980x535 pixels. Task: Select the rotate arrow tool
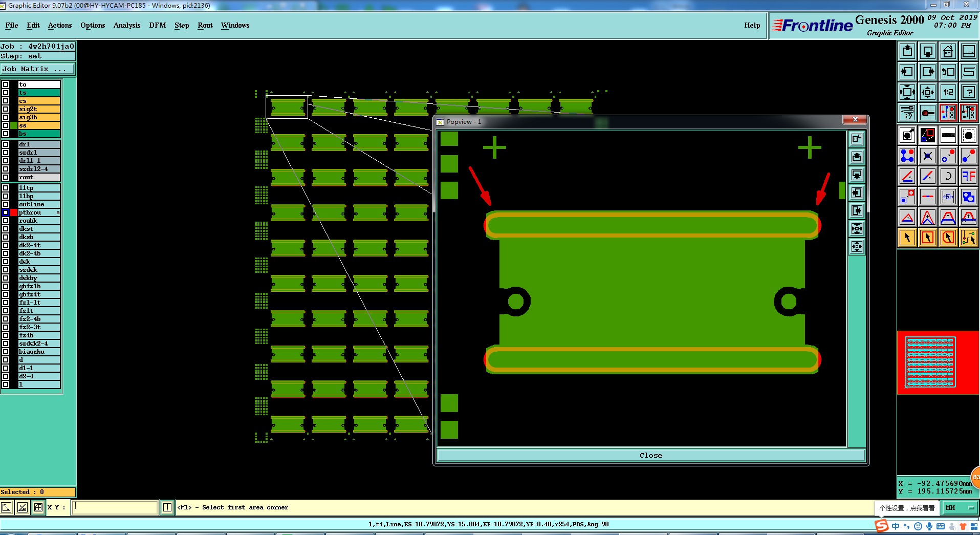coord(948,176)
